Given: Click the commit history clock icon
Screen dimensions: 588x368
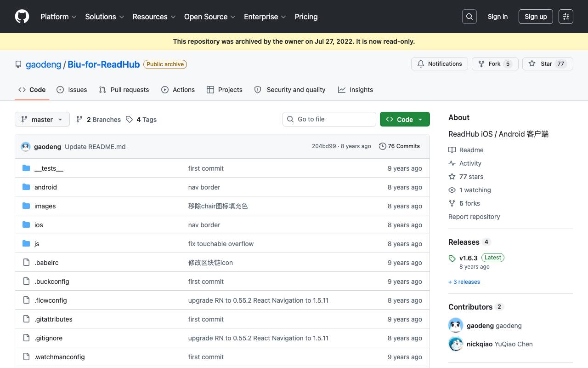Looking at the screenshot, I should click(x=382, y=146).
